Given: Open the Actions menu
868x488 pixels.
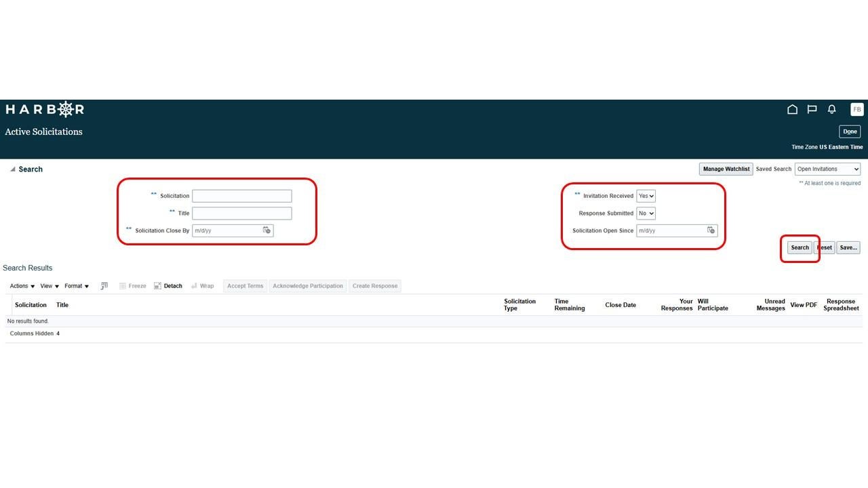Looking at the screenshot, I should tap(22, 286).
